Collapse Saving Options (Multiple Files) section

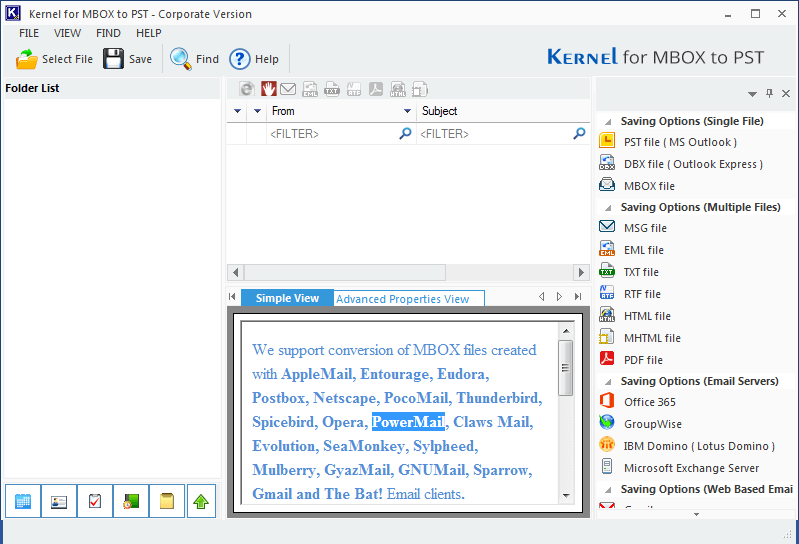click(x=608, y=208)
